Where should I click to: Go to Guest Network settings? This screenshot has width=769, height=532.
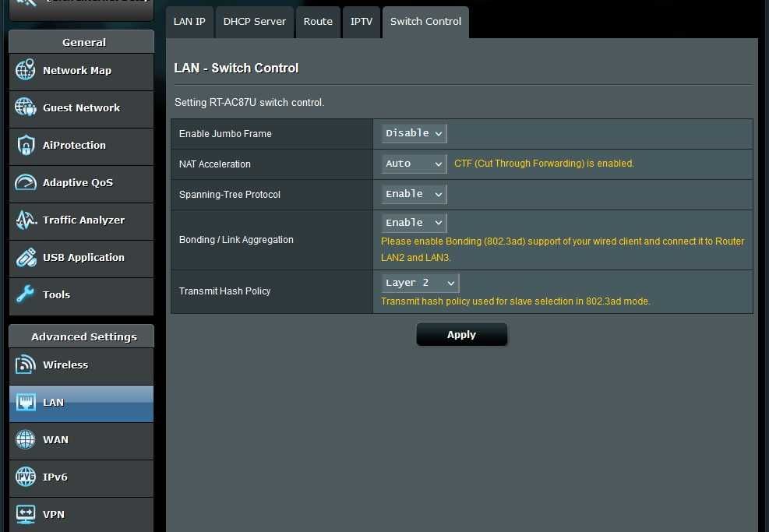pos(81,109)
